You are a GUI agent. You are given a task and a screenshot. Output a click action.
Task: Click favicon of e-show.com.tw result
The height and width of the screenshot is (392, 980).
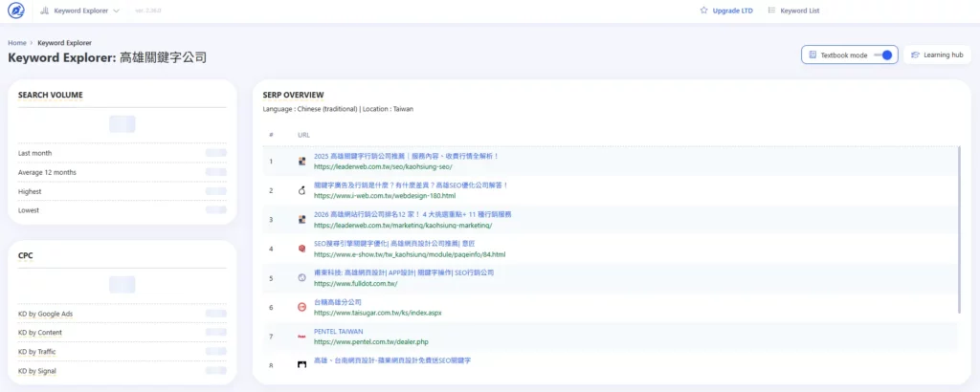pos(301,249)
